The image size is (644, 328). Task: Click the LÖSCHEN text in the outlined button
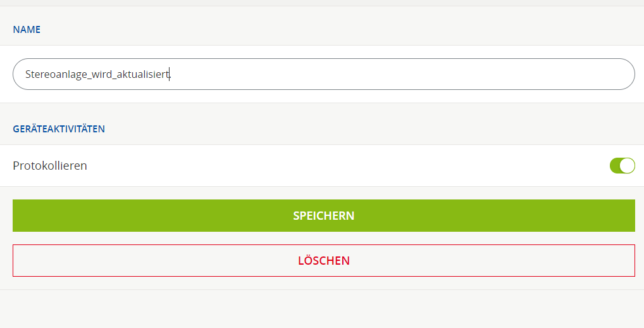[x=323, y=260]
